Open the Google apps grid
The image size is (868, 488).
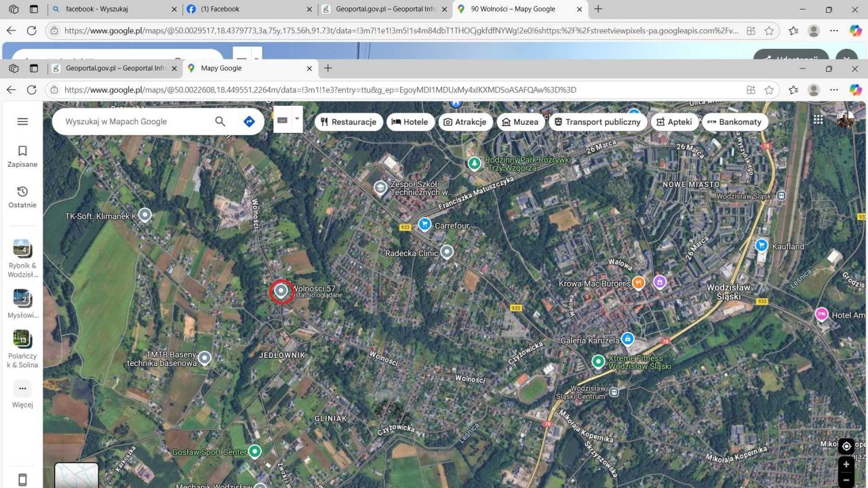point(818,119)
